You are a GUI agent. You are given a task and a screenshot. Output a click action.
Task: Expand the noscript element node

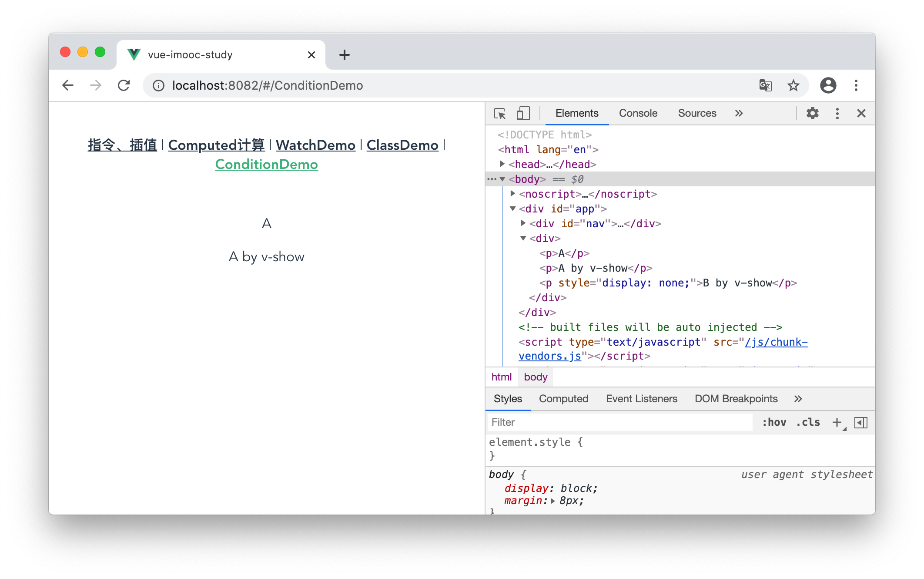(x=513, y=194)
